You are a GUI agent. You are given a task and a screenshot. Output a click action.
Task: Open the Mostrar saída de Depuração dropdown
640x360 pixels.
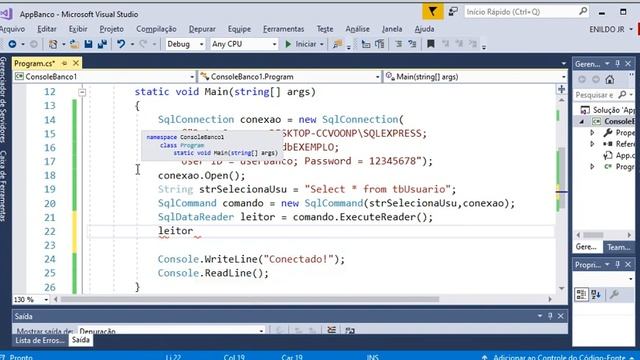(x=171, y=331)
